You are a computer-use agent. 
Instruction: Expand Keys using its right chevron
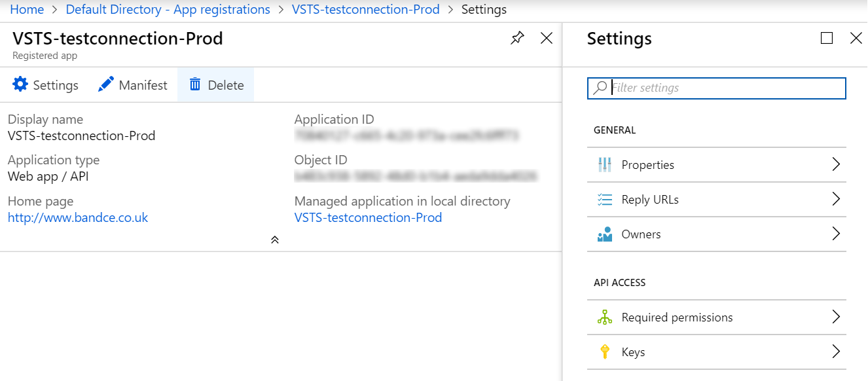pyautogui.click(x=836, y=352)
